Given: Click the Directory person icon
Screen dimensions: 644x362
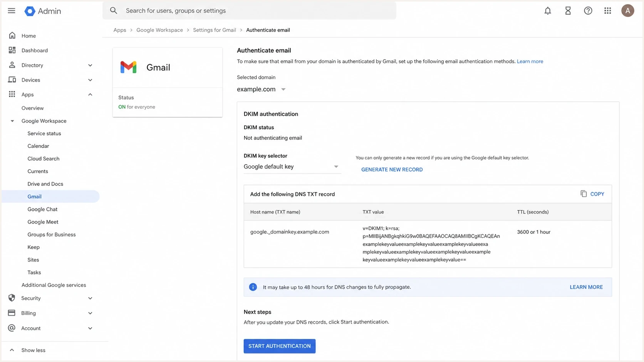Looking at the screenshot, I should coord(12,65).
